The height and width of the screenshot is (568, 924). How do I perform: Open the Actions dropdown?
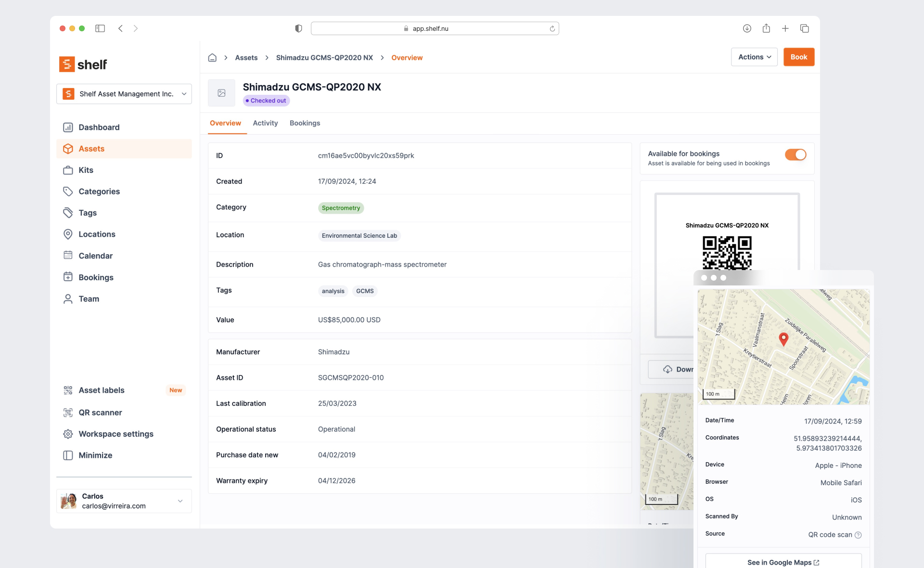[x=754, y=57]
